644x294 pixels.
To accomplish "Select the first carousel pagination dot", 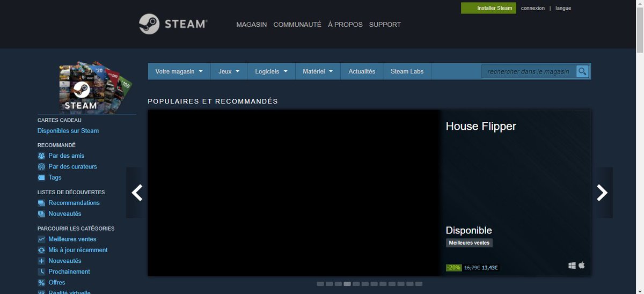I will click(320, 283).
